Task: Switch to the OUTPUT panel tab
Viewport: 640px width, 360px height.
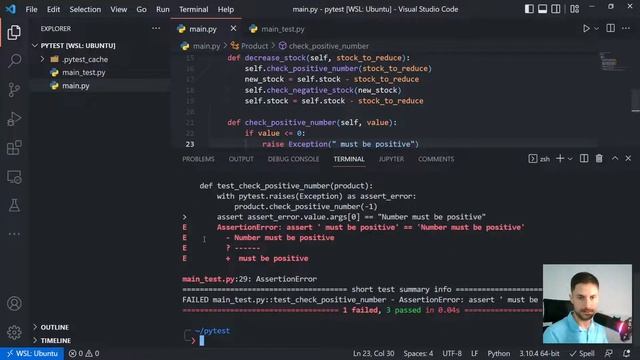Action: click(x=241, y=159)
